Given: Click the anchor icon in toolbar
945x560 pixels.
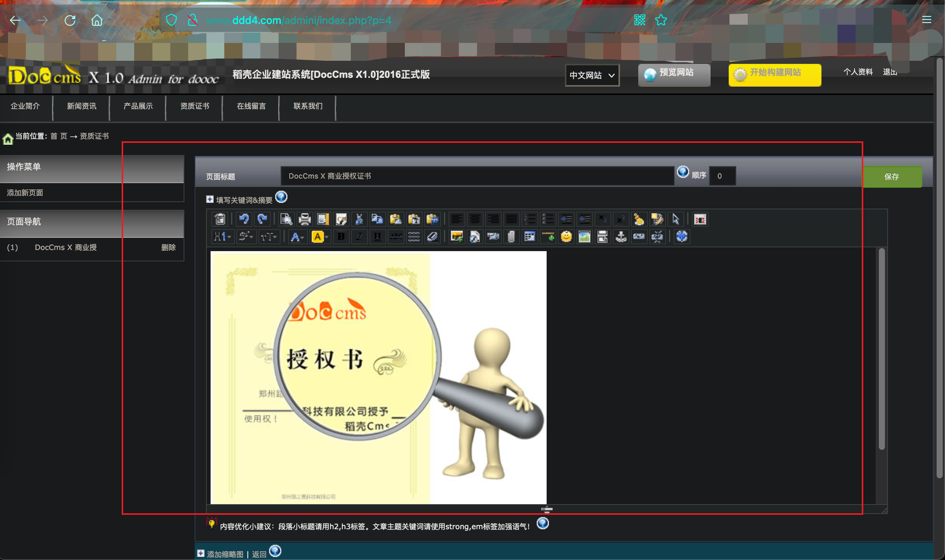Looking at the screenshot, I should click(621, 237).
